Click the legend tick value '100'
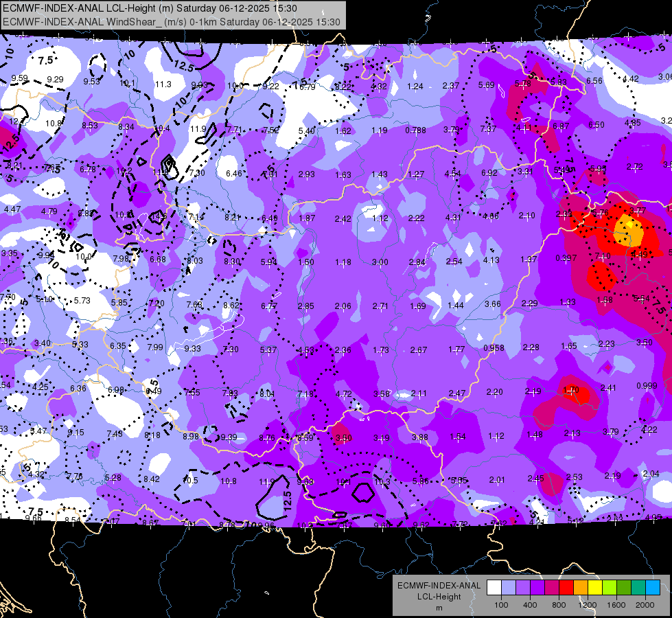 pos(501,605)
